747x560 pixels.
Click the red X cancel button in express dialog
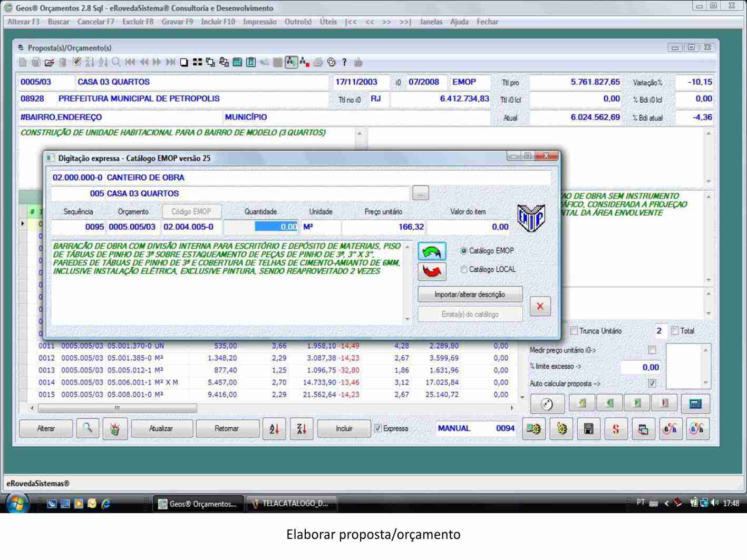(540, 306)
